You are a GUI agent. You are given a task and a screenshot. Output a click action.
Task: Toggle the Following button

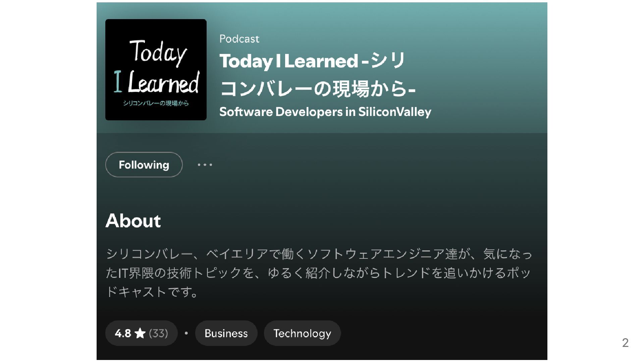[144, 165]
